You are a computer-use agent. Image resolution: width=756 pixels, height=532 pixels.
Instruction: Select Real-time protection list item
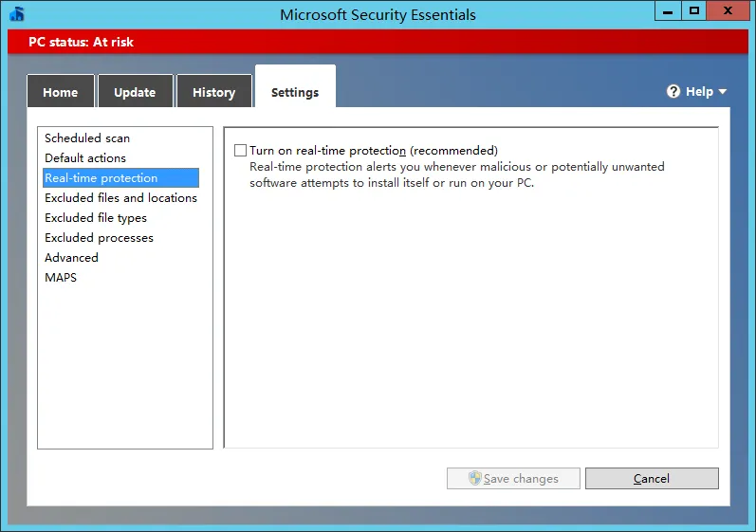click(x=120, y=178)
